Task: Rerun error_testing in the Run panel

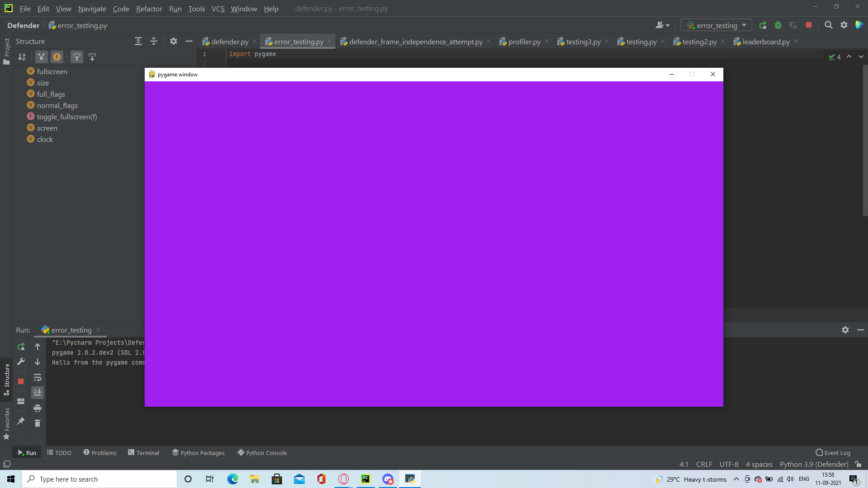Action: [21, 347]
